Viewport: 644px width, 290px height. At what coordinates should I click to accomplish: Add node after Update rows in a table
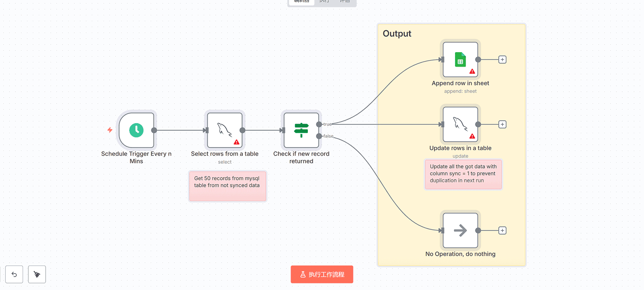(502, 124)
